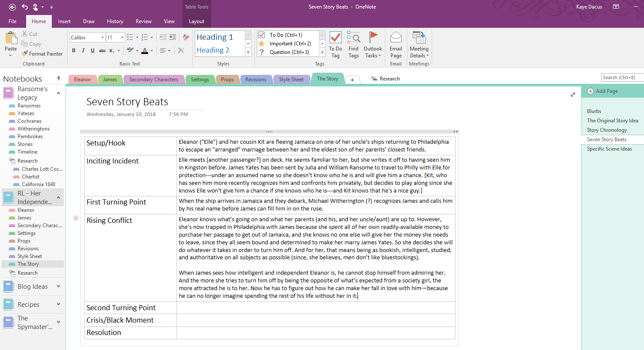The image size is (644, 350).
Task: Expand the Blog Ideas notebook
Action: pyautogui.click(x=59, y=286)
